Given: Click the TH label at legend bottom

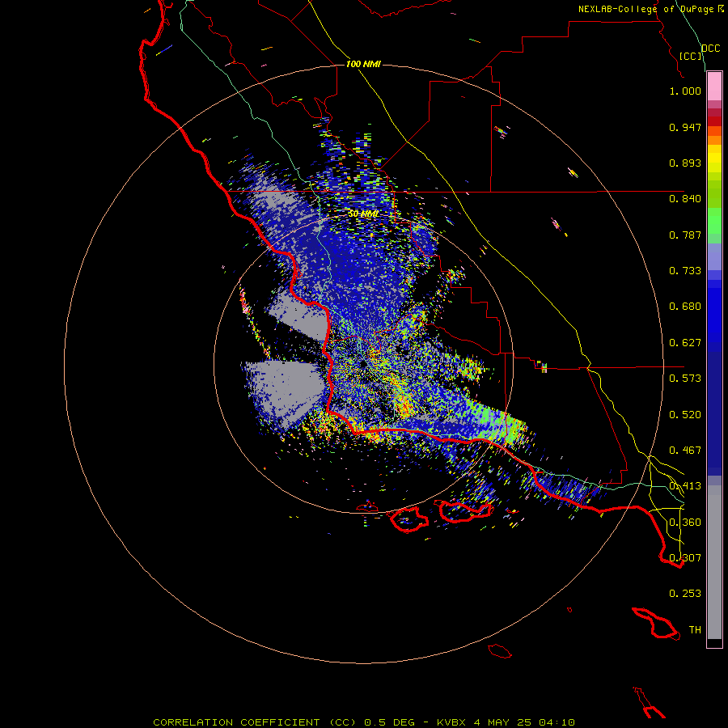Looking at the screenshot, I should pyautogui.click(x=695, y=630).
